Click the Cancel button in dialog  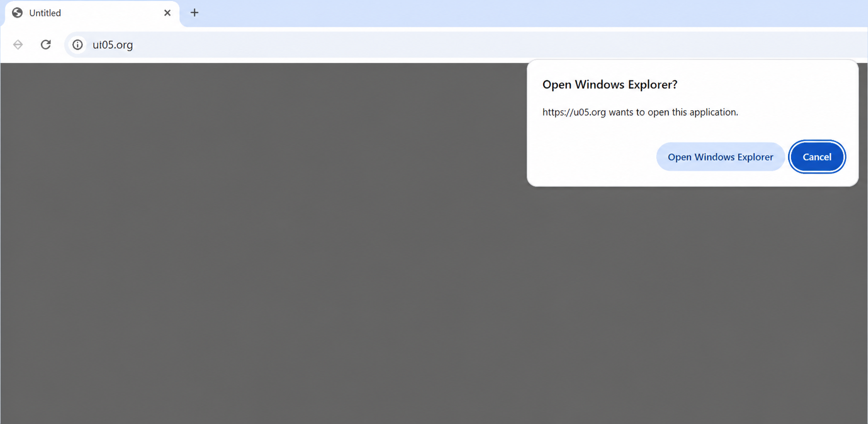point(817,157)
